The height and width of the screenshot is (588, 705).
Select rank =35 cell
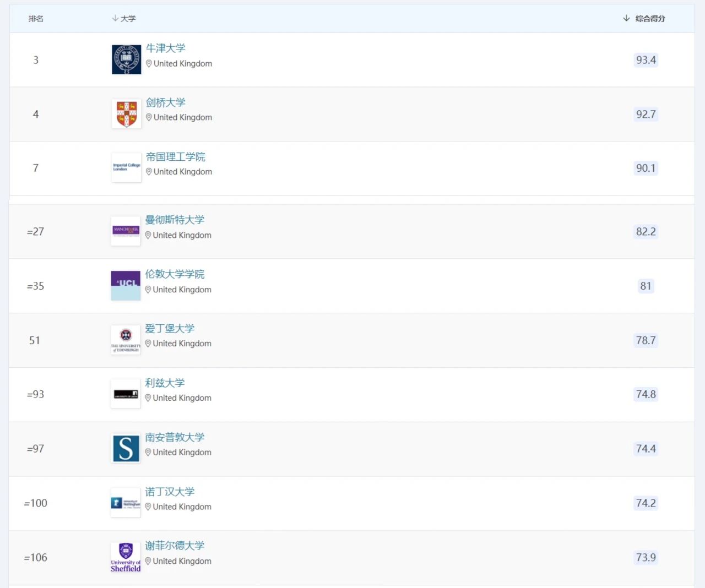(x=35, y=286)
